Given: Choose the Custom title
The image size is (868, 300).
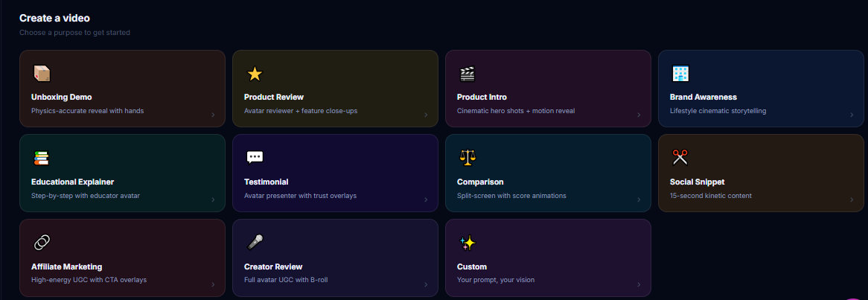Looking at the screenshot, I should tap(472, 267).
